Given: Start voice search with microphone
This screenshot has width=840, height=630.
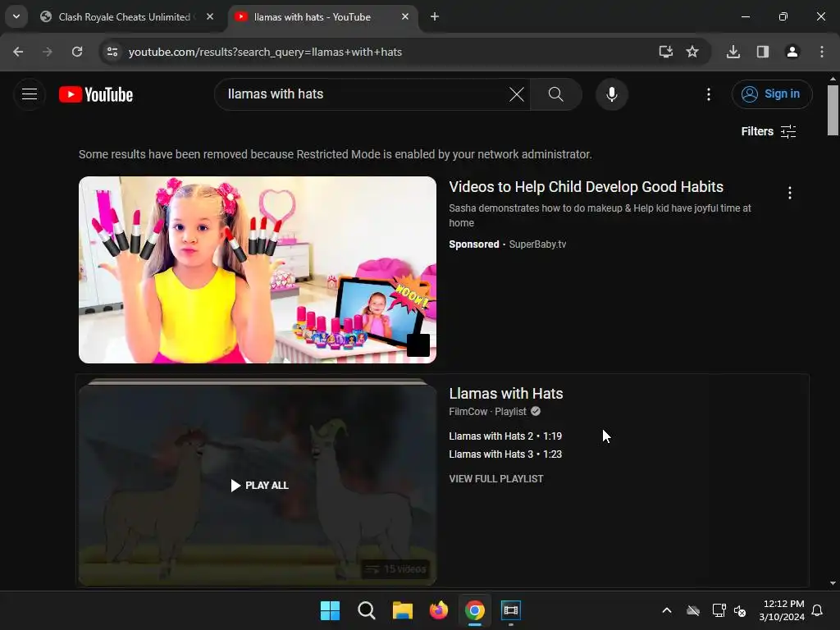Looking at the screenshot, I should [611, 94].
